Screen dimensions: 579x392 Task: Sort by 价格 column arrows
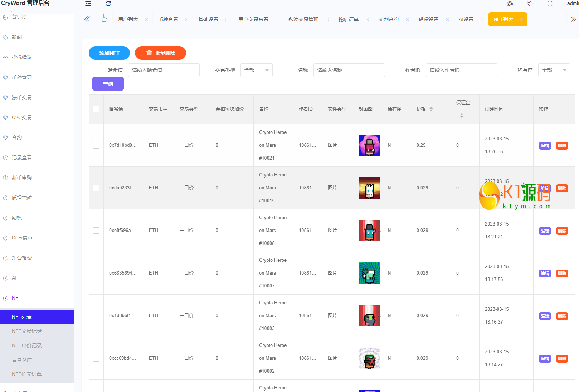click(431, 109)
